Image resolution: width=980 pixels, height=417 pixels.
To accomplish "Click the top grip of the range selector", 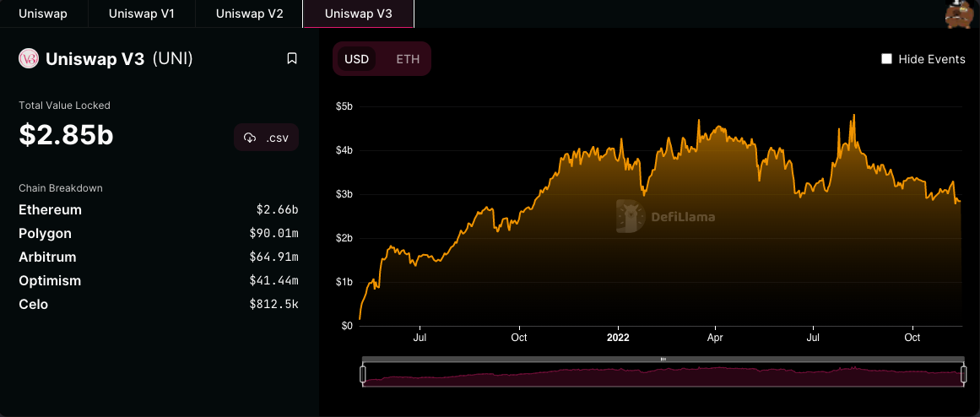I will click(663, 359).
